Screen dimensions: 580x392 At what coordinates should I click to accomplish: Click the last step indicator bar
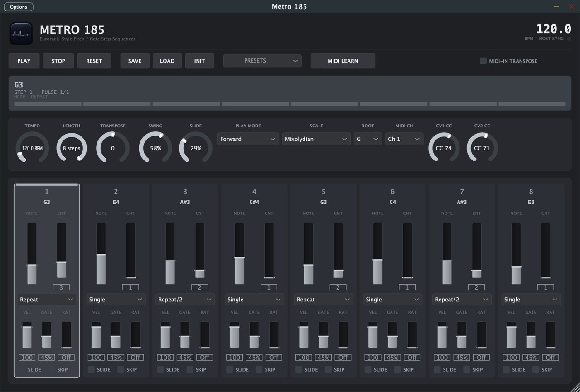[532, 104]
